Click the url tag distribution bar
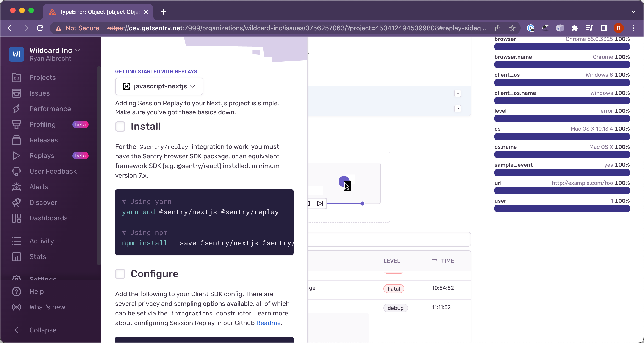The height and width of the screenshot is (343, 644). pos(562,191)
